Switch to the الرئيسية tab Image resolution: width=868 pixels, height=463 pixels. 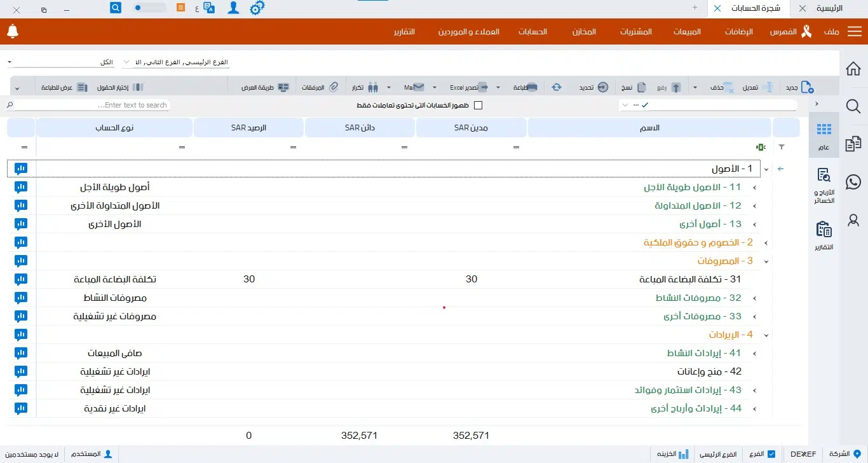tap(829, 8)
